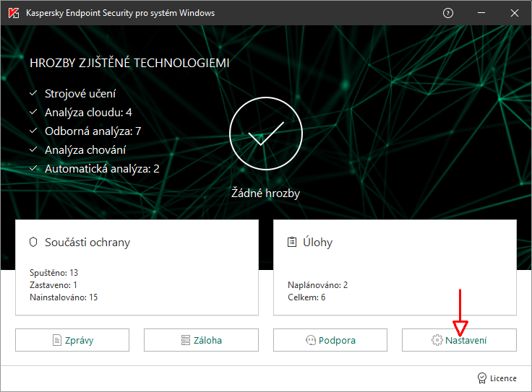532x392 pixels.
Task: Click the Analýza cloudu: 4 entry
Action: tap(88, 112)
